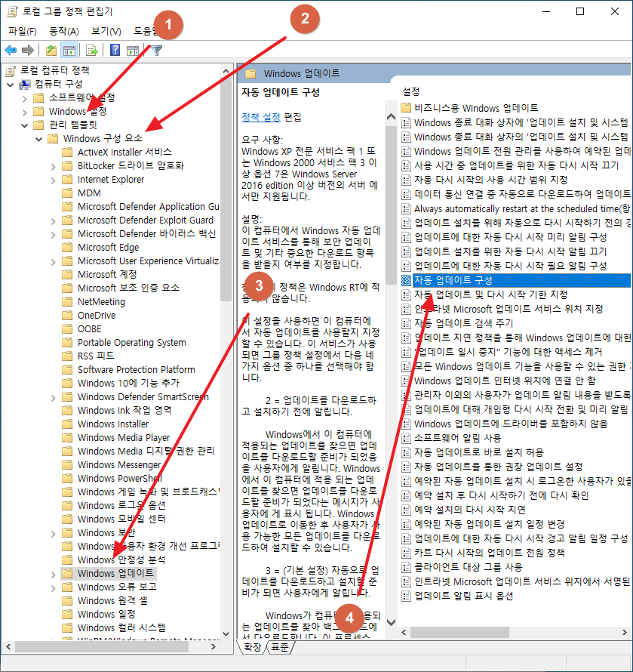This screenshot has height=672, width=633.
Task: Expand the BitLocker 드라이브 암호화 folder
Action: point(53,167)
